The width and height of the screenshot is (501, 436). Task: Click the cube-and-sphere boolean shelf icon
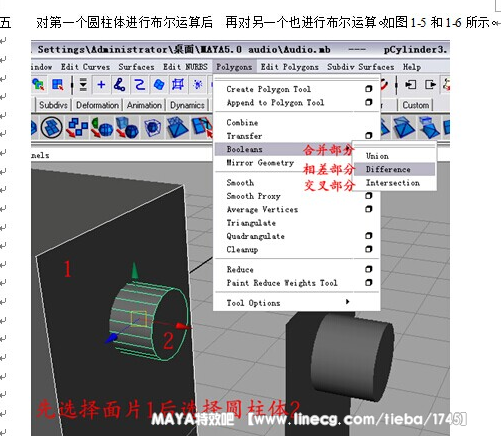[x=127, y=127]
